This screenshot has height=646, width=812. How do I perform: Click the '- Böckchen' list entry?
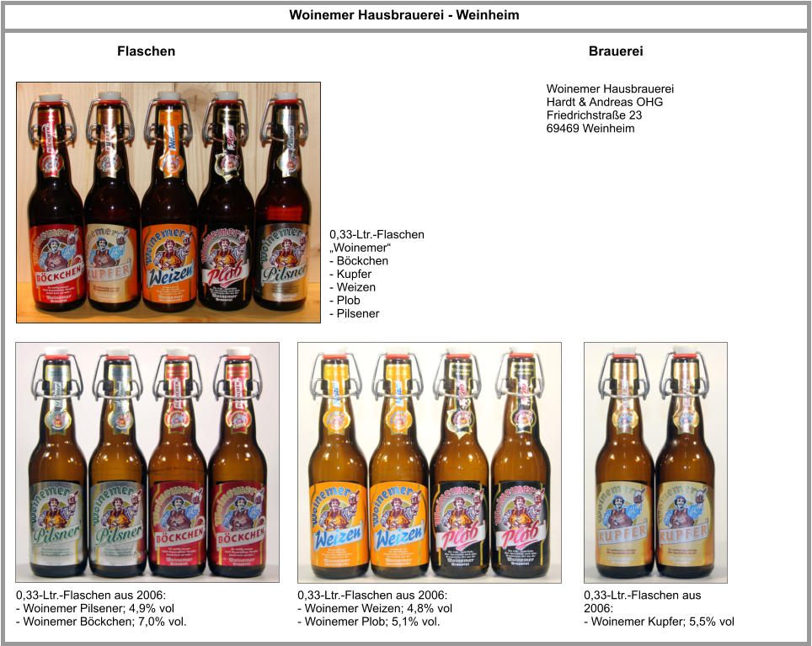pos(359,261)
